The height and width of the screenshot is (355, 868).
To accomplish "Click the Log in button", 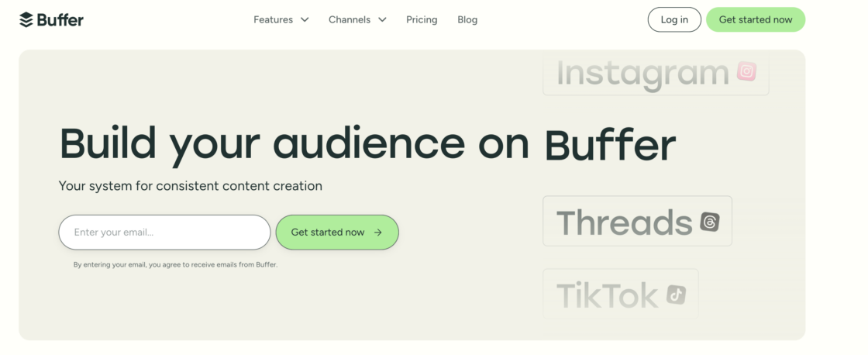I will [674, 19].
